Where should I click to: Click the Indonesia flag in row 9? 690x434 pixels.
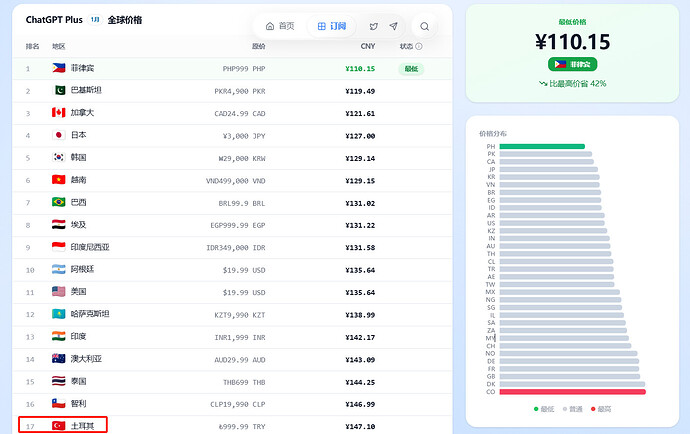click(x=59, y=247)
